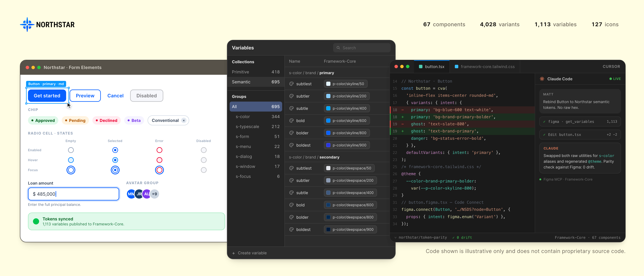
Task: Select the Enabled Empty radio button
Action: [x=71, y=150]
